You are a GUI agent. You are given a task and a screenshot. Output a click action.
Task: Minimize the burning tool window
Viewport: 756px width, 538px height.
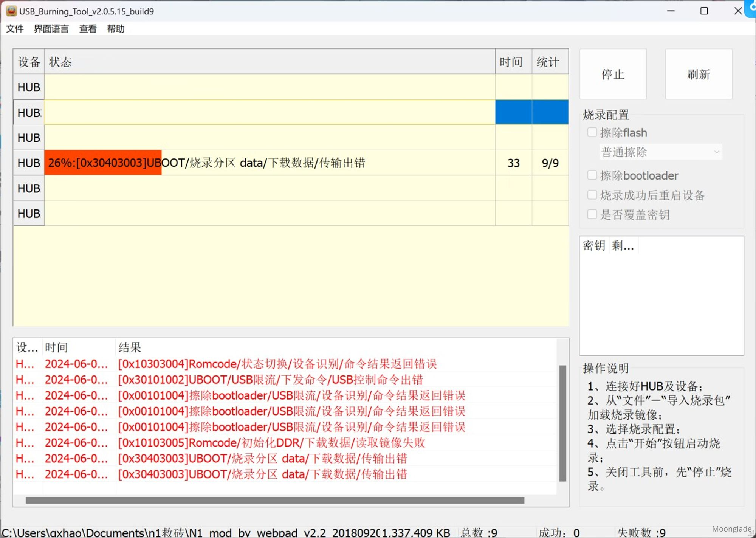(671, 11)
